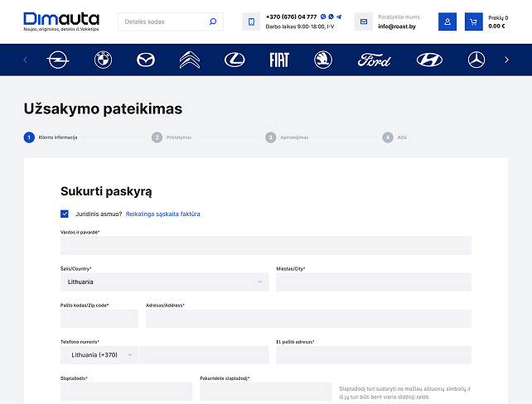Click the search magnifier icon

[x=213, y=22]
